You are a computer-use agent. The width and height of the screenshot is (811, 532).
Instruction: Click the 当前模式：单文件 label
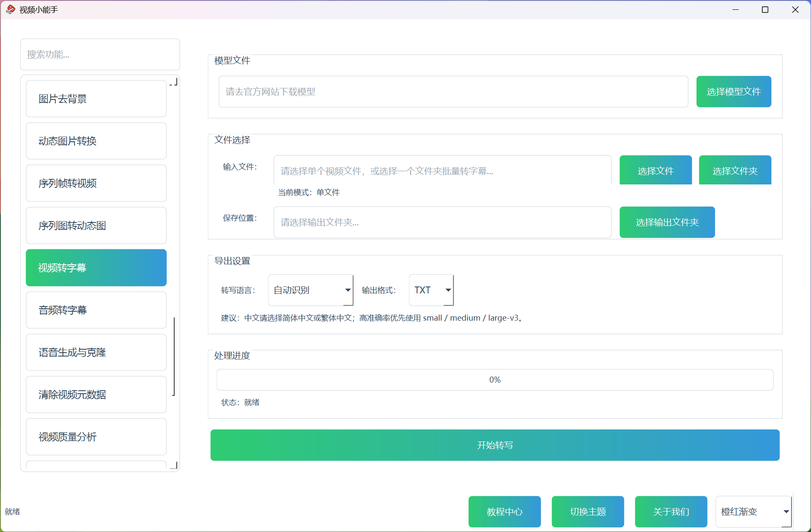click(309, 193)
